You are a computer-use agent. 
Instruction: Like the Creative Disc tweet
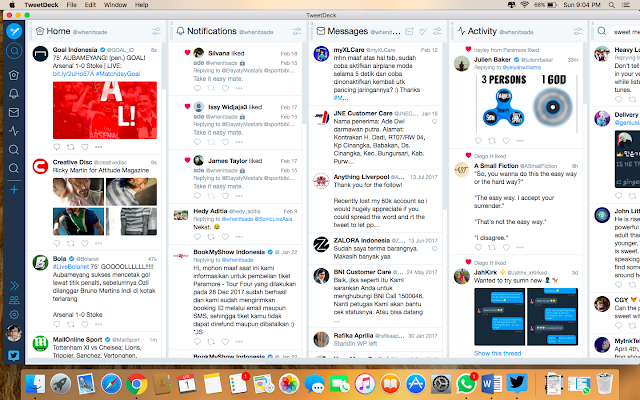click(84, 243)
